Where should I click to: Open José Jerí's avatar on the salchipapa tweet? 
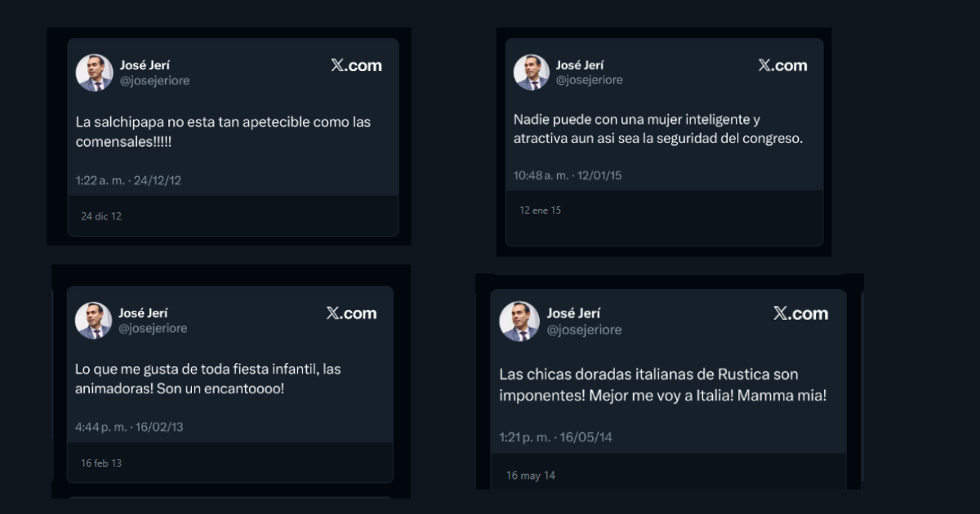[x=92, y=72]
